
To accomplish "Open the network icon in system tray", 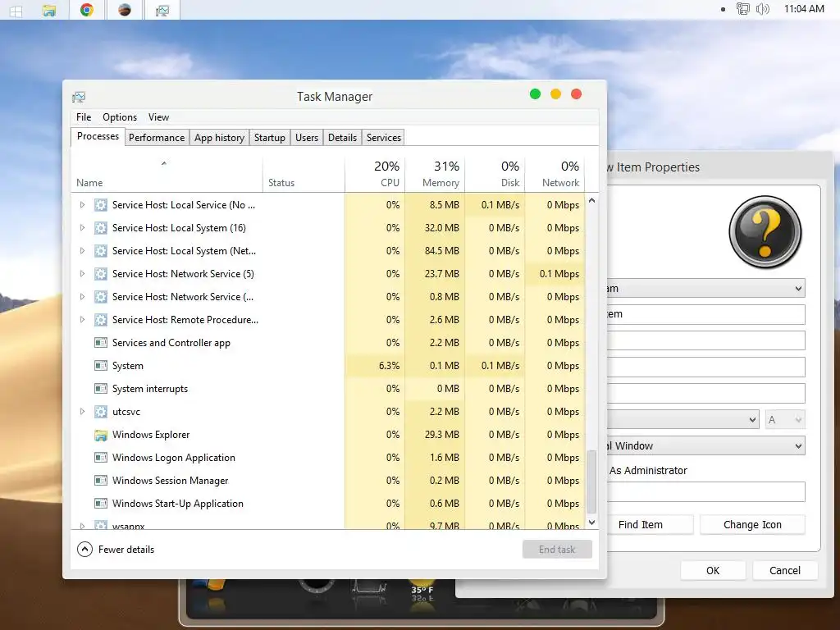I will pyautogui.click(x=742, y=8).
